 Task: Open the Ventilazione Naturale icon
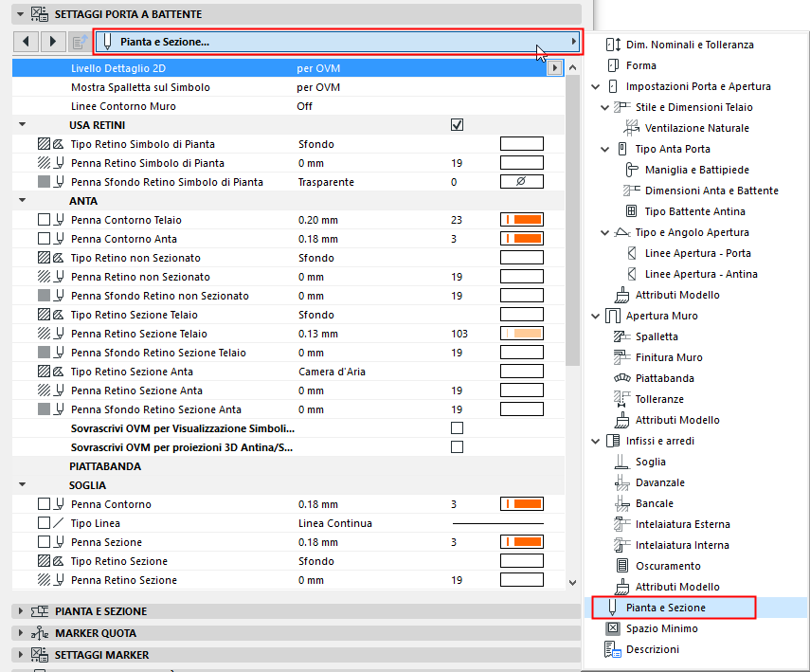(632, 128)
